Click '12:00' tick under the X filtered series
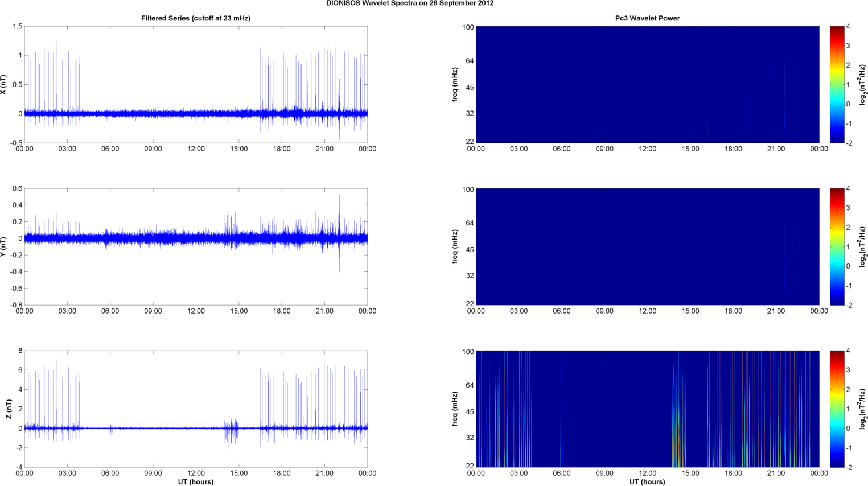The width and height of the screenshot is (868, 486). 196,149
